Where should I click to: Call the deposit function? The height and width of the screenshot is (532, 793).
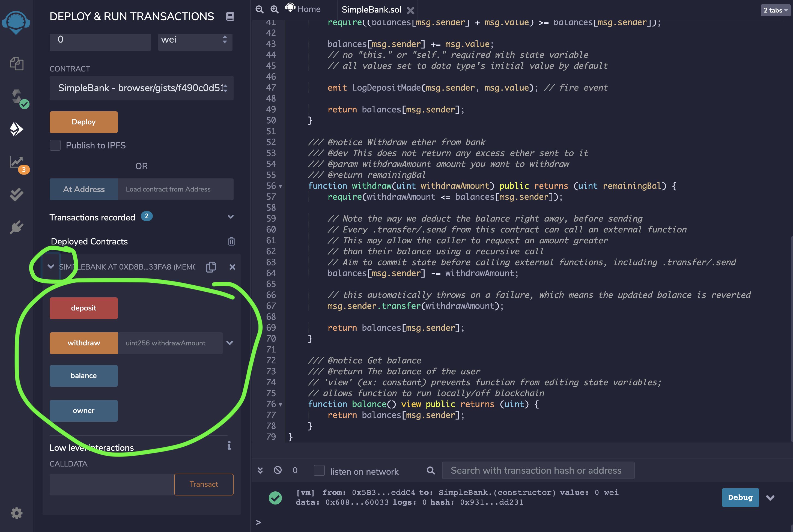point(84,308)
